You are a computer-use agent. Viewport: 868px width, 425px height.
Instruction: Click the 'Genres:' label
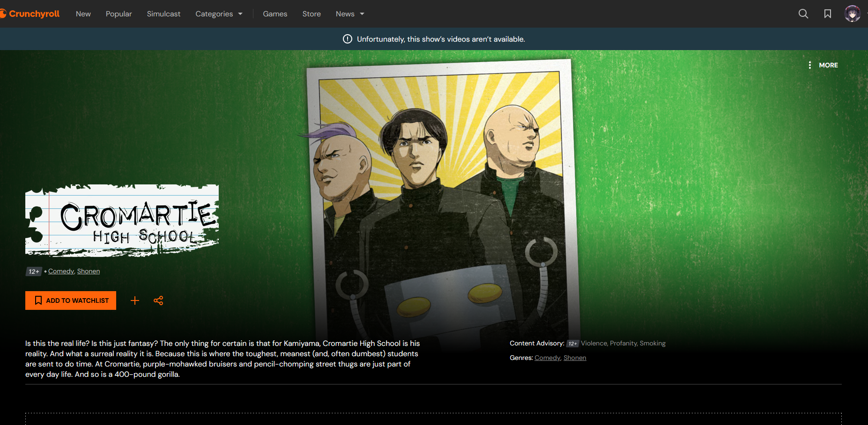pyautogui.click(x=521, y=358)
